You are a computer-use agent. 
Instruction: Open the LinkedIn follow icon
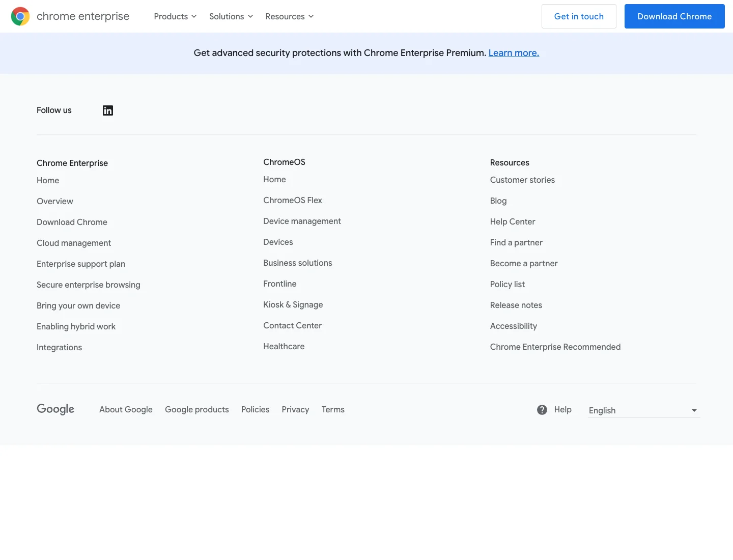108,110
